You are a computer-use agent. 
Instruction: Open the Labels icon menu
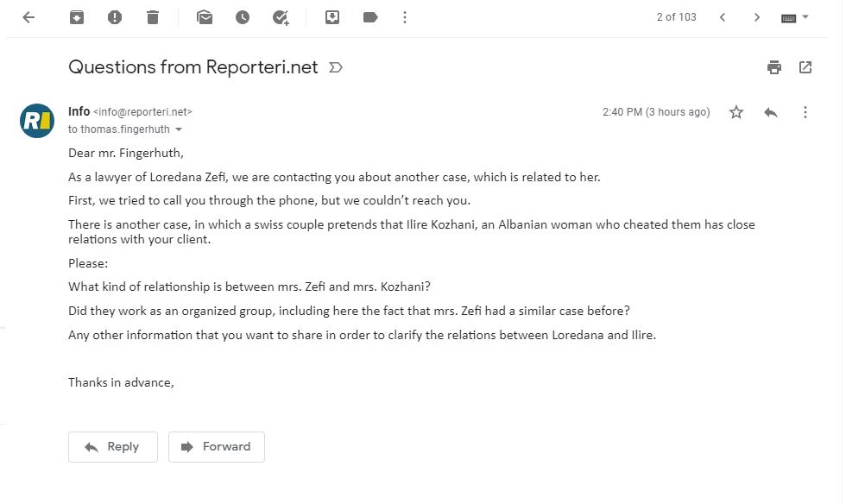pos(370,17)
